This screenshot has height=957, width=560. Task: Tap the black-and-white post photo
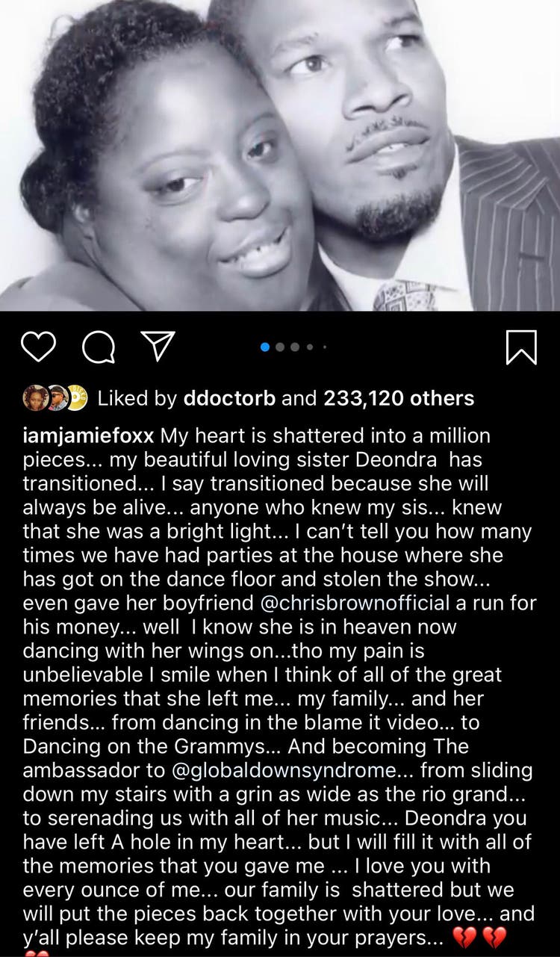coord(280,155)
